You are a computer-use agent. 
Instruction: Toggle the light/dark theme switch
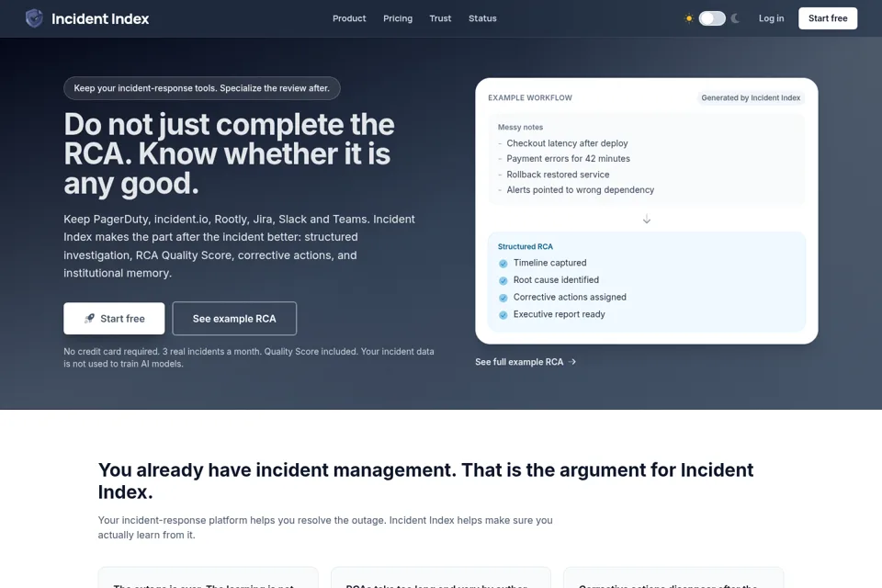tap(712, 18)
